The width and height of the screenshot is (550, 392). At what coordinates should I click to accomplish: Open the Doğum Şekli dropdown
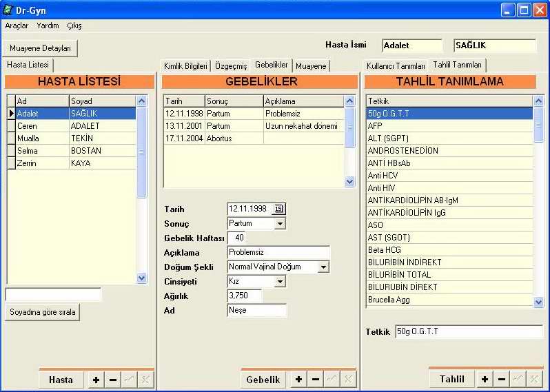click(323, 267)
